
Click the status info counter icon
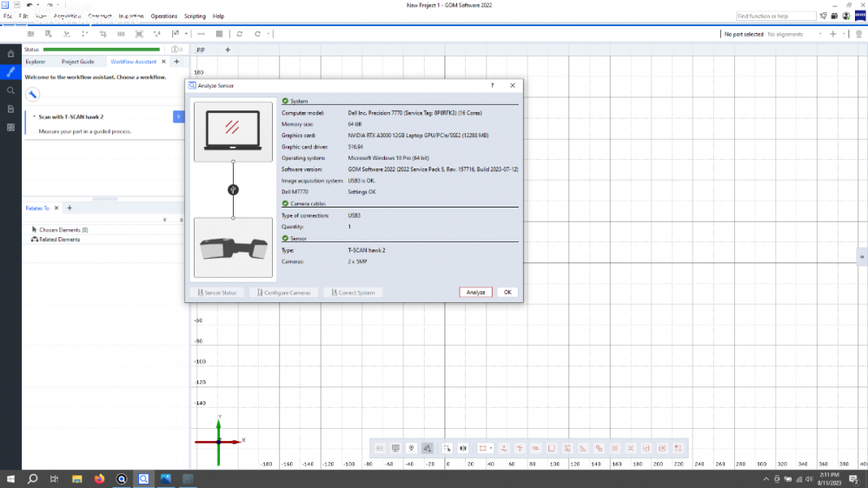176,49
